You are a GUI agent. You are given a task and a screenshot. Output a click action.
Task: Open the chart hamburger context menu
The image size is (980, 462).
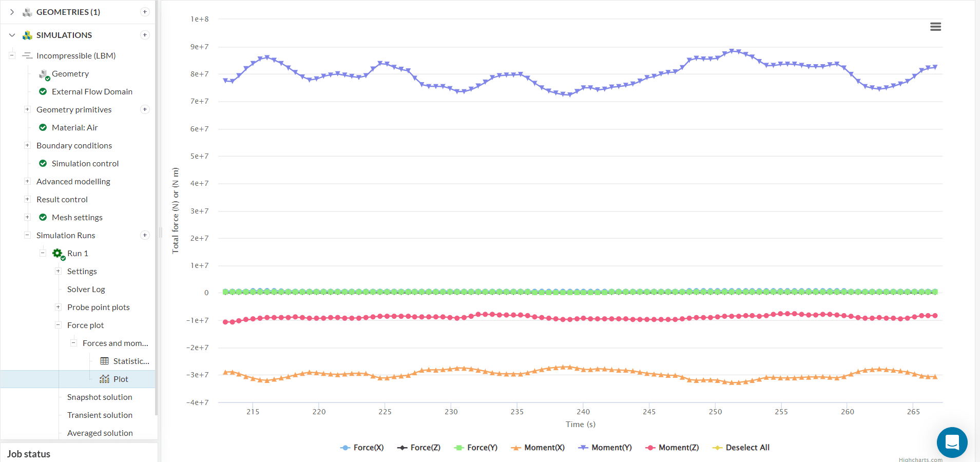point(935,27)
